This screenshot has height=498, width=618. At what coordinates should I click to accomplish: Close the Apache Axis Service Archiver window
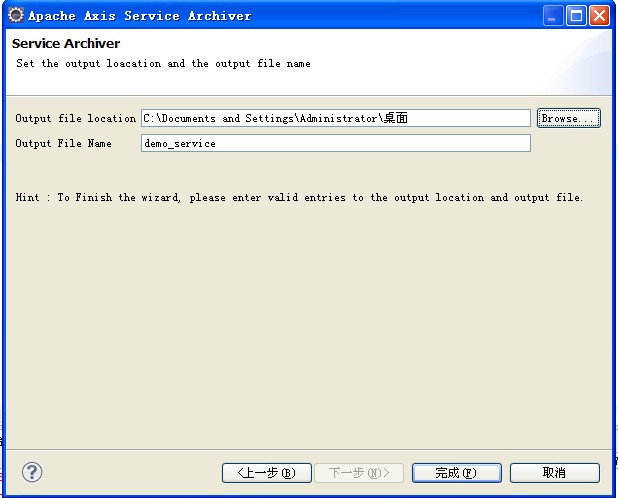pos(599,16)
